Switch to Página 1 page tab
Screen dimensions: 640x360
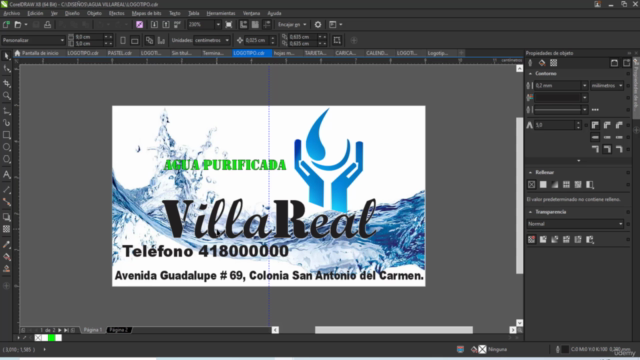tap(93, 330)
